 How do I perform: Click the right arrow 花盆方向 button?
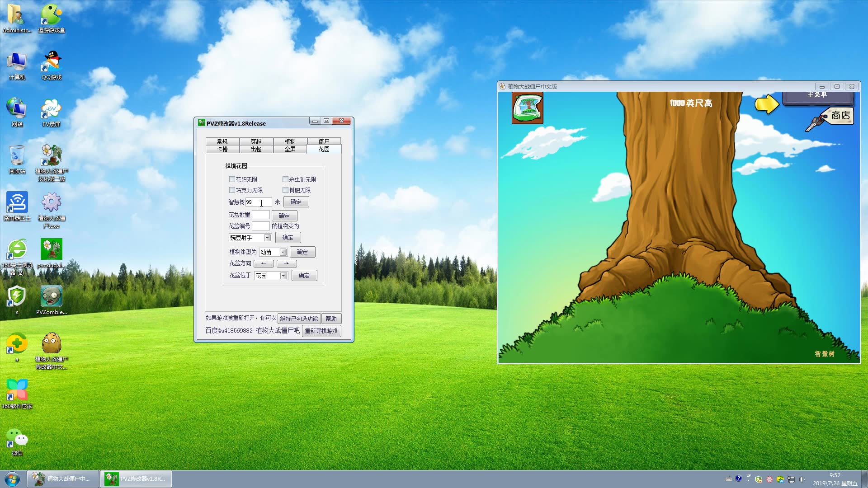[287, 263]
